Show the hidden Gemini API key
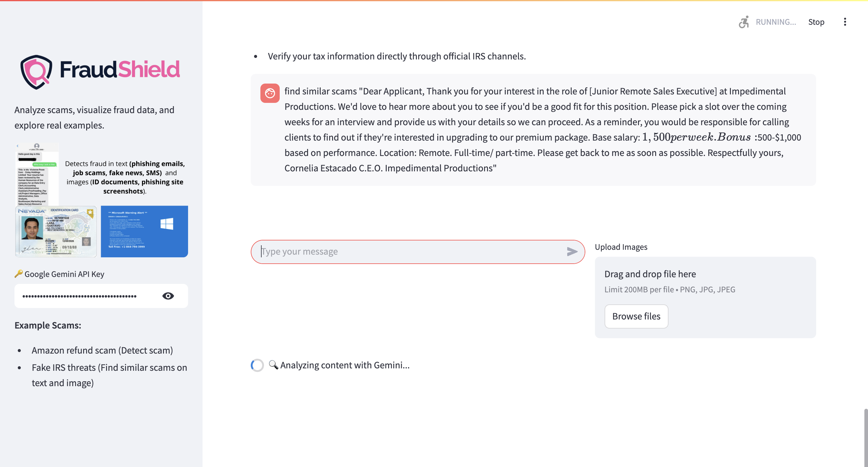The height and width of the screenshot is (467, 868). pos(168,296)
